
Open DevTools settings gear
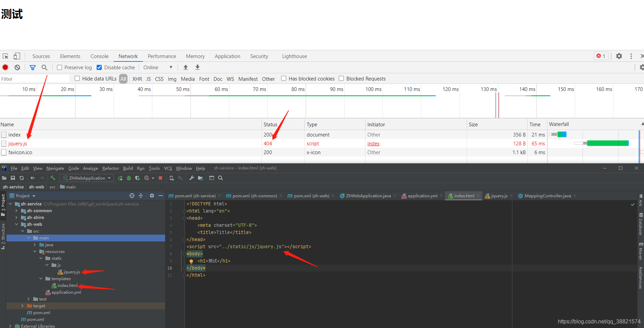point(619,56)
